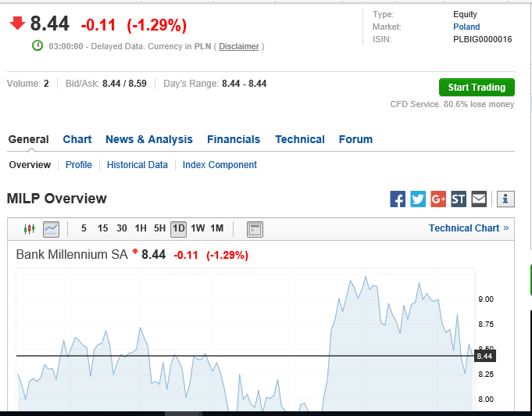Open the chart layout window icon
The height and width of the screenshot is (416, 532).
point(255,229)
